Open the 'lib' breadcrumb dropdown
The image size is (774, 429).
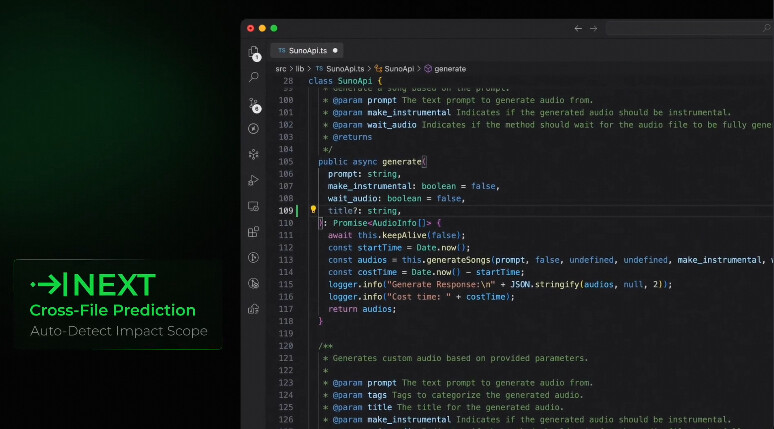point(300,69)
